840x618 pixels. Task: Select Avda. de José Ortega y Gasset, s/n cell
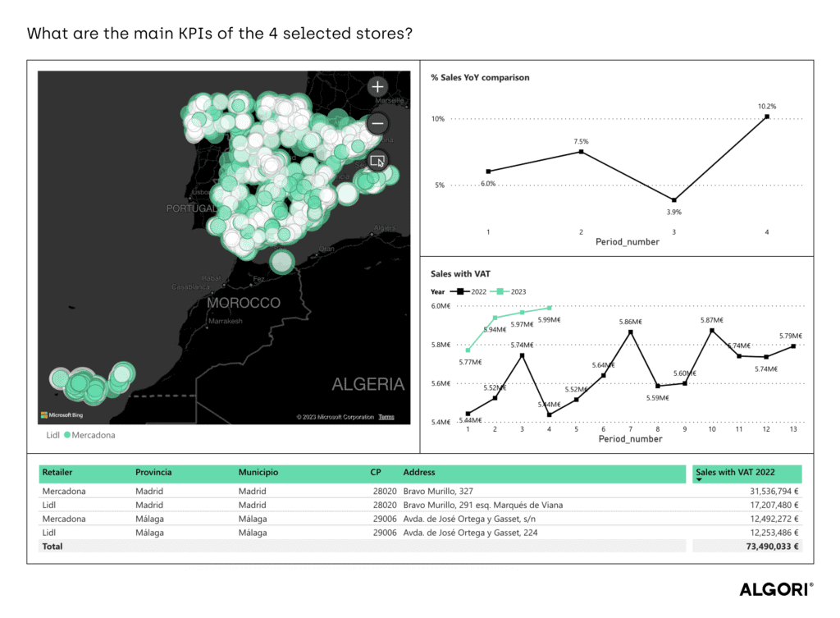[x=469, y=519]
